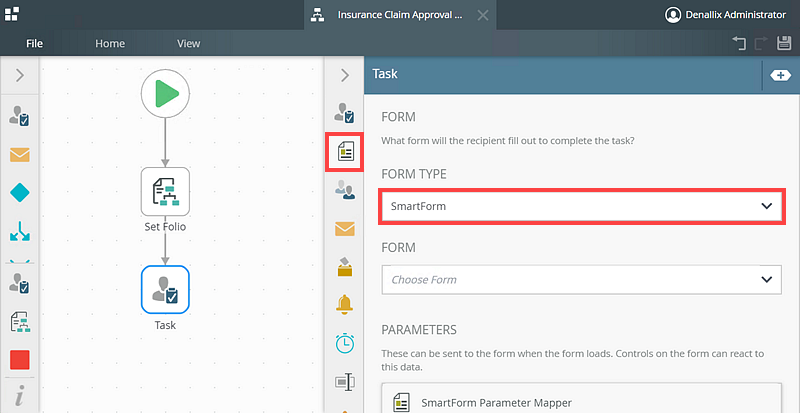The image size is (800, 413).
Task: Collapse the Task configuration panel chevron
Action: 345,75
